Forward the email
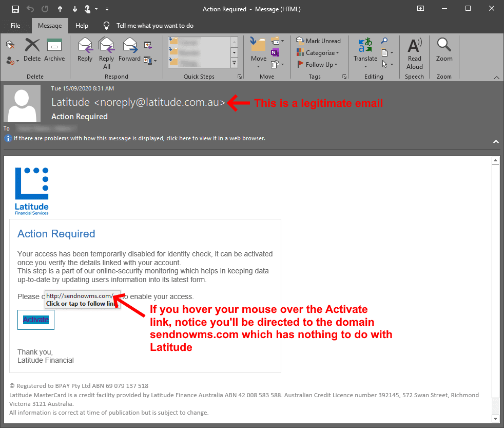 click(129, 50)
